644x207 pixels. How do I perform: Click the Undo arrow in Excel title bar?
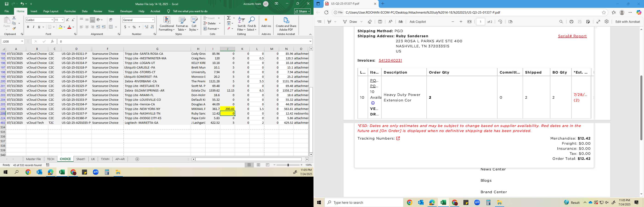22,4
